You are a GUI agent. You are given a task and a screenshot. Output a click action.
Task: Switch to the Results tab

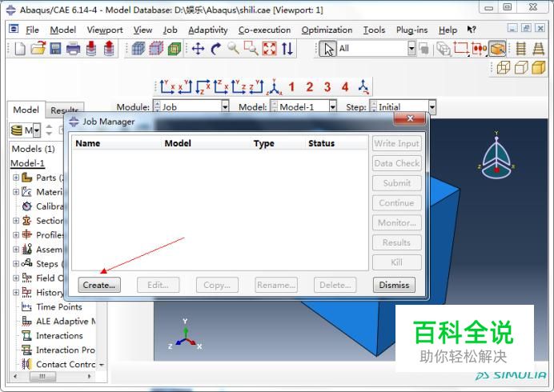pos(64,110)
